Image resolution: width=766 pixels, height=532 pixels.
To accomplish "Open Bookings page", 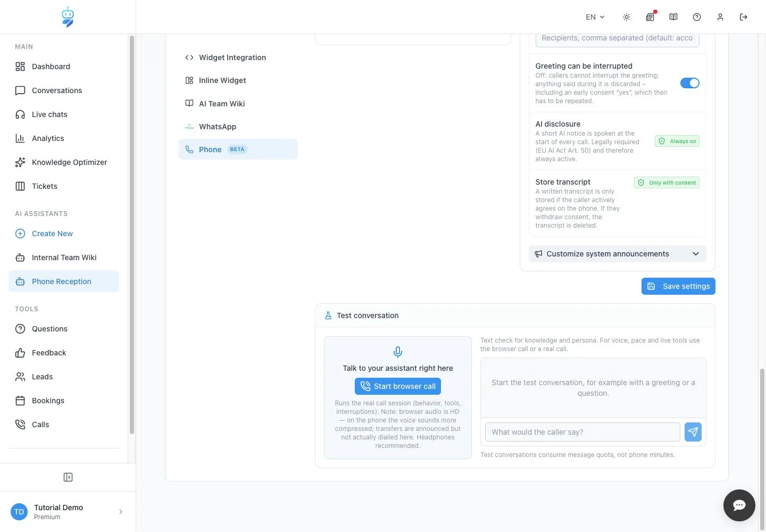I will click(x=64, y=401).
